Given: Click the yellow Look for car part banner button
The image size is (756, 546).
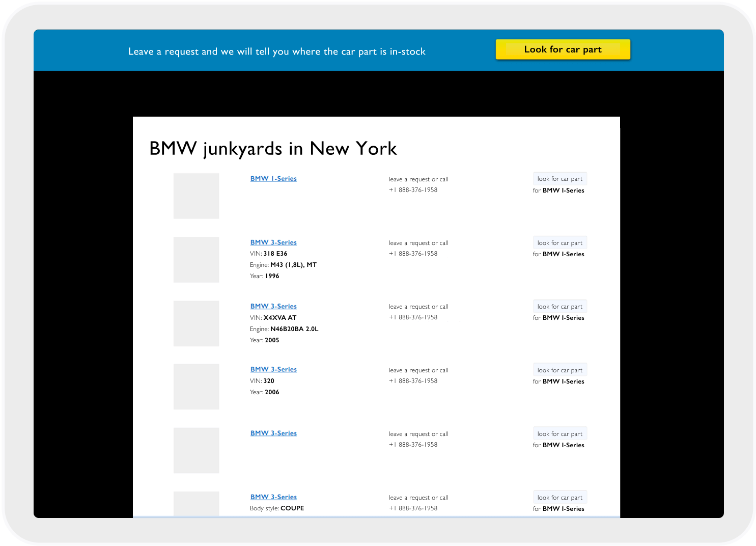Looking at the screenshot, I should [x=562, y=49].
